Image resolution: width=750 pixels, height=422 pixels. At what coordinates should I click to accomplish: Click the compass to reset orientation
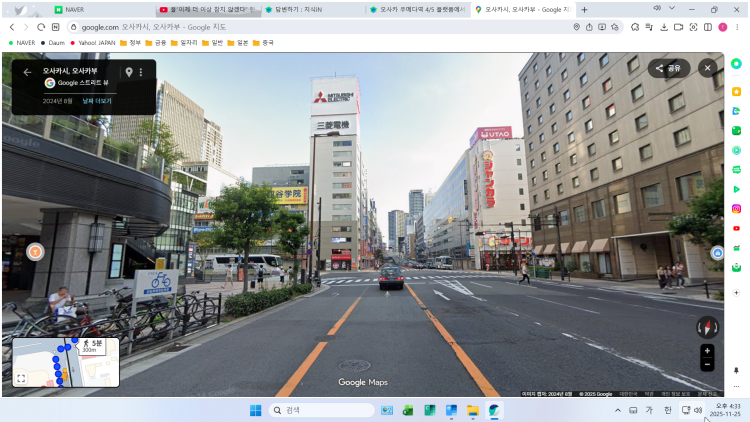point(707,327)
